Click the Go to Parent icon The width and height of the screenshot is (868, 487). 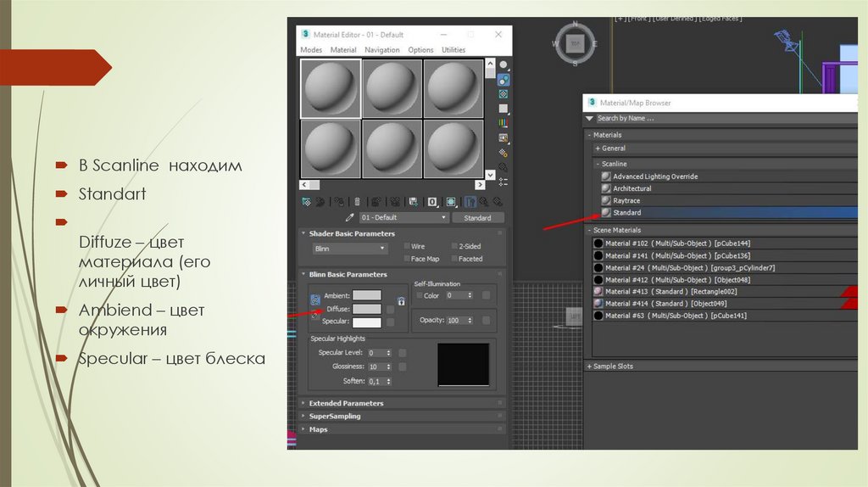(484, 202)
